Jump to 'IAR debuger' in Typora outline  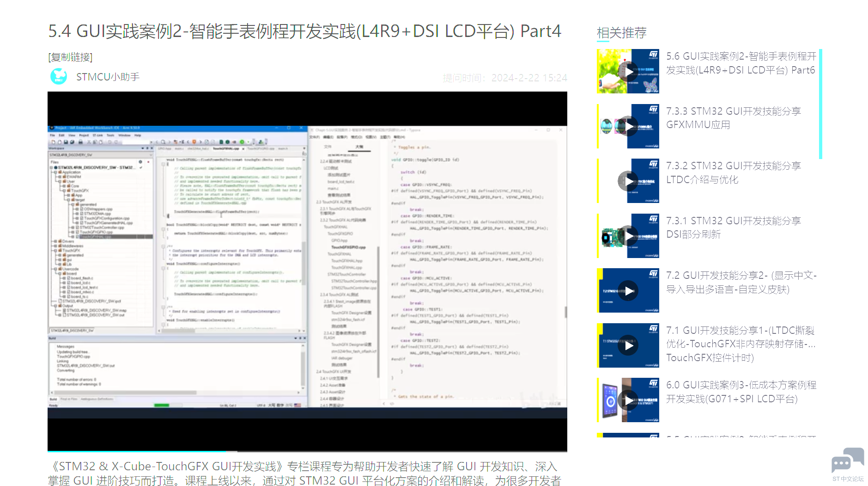[x=342, y=358]
